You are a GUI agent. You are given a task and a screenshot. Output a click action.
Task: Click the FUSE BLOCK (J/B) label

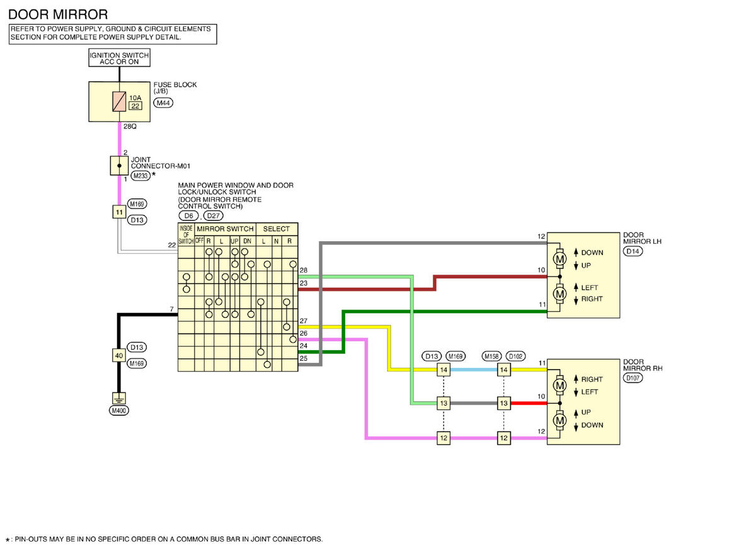(175, 88)
